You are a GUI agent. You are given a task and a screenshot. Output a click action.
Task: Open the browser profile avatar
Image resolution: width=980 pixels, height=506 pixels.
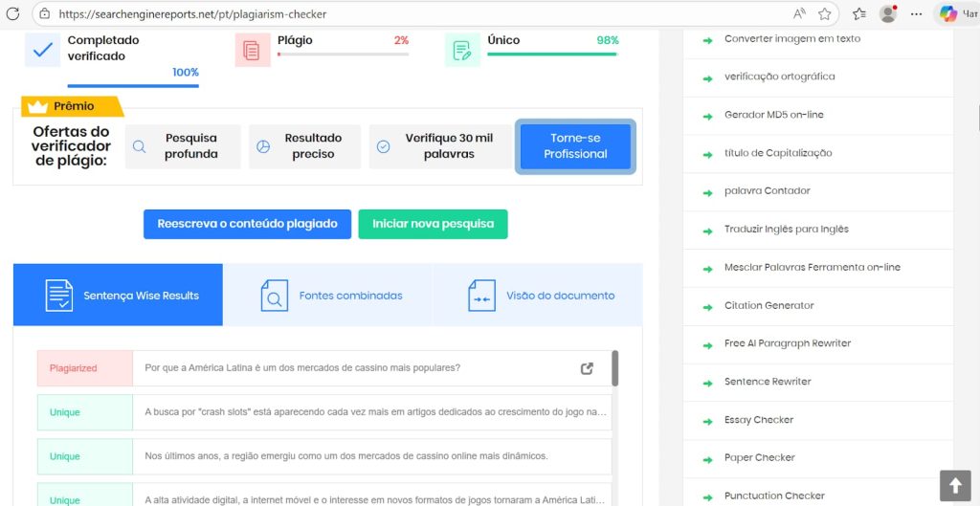tap(888, 14)
